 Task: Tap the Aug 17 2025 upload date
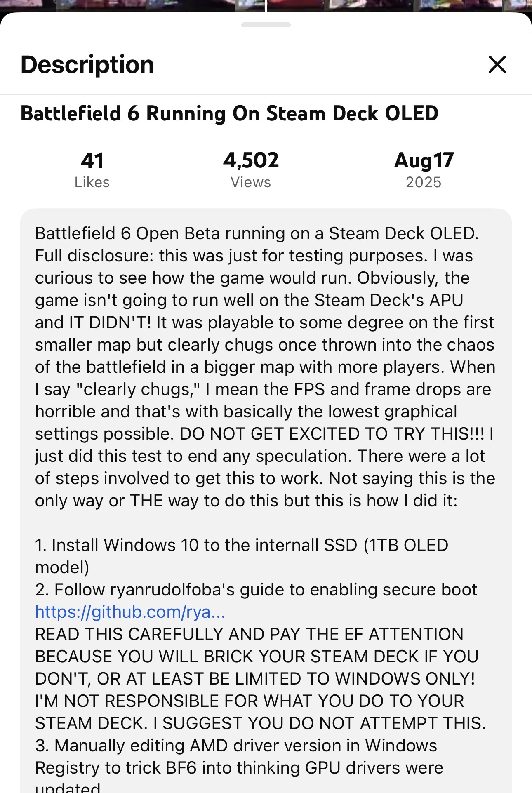424,169
